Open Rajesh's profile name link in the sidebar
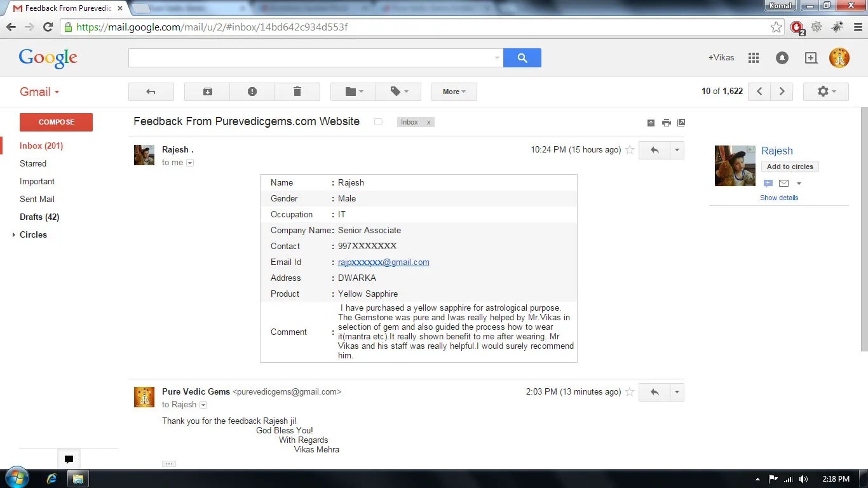This screenshot has width=868, height=488. pos(777,151)
